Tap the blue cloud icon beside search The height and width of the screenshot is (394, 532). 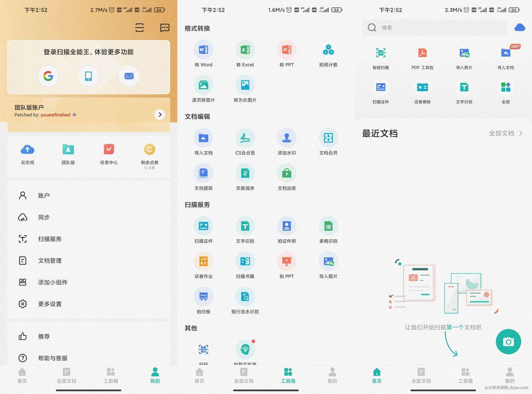pyautogui.click(x=520, y=28)
